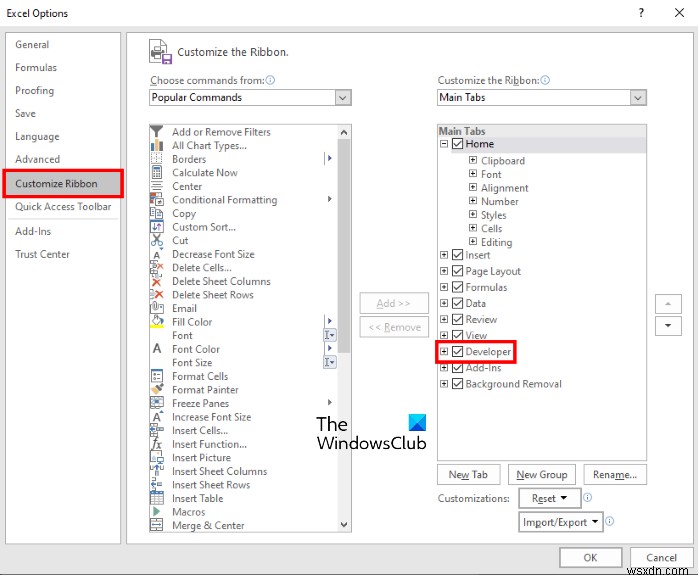Click the Custom Sort icon
Screen dimensions: 700x581
pos(156,227)
